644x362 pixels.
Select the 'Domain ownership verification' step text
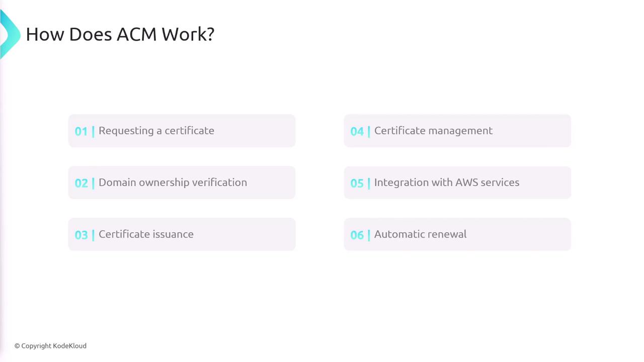[173, 183]
